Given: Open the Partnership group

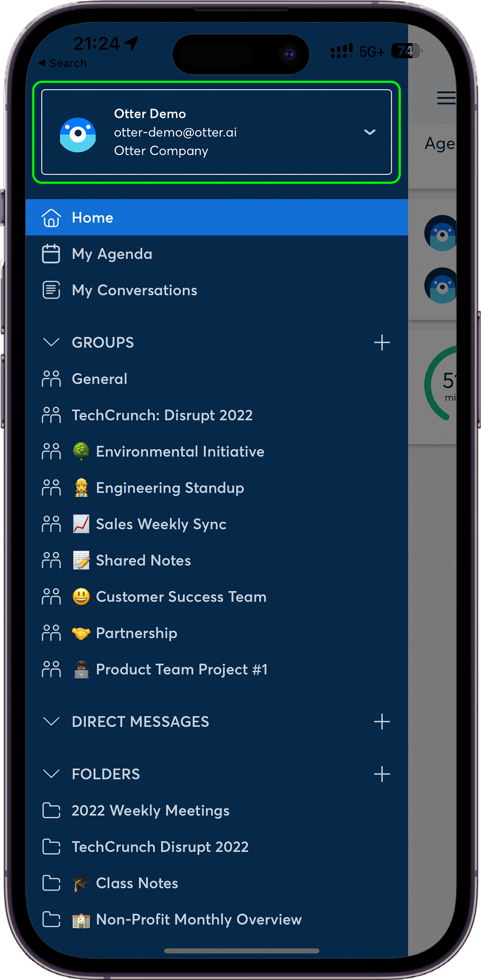Looking at the screenshot, I should [x=217, y=633].
